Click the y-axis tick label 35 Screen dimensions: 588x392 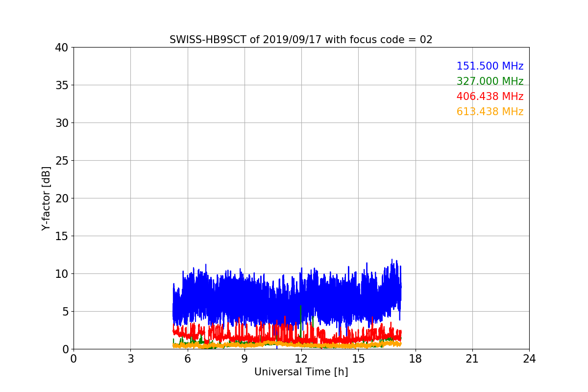tap(61, 85)
